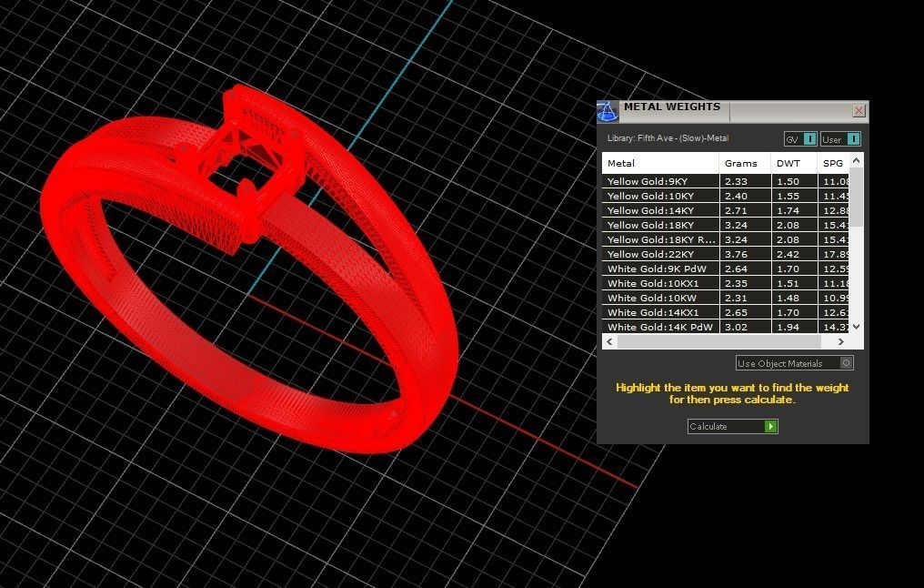Sort by the Grams column header
Viewport: 924px width, 588px height.
745,163
